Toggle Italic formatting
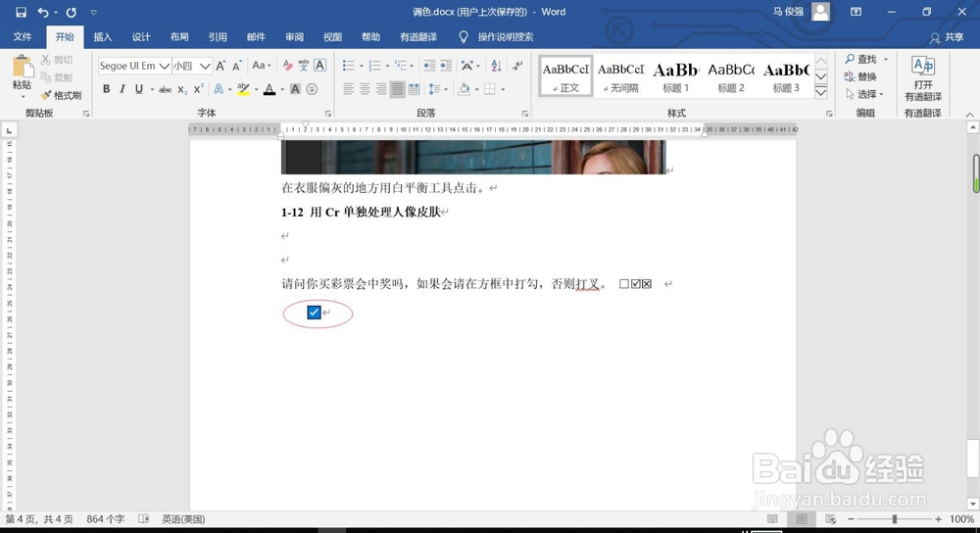The height and width of the screenshot is (533, 980). click(x=122, y=89)
